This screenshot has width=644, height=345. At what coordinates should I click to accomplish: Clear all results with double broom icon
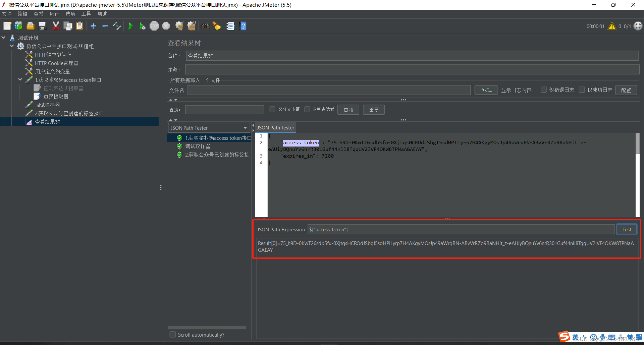click(x=192, y=26)
